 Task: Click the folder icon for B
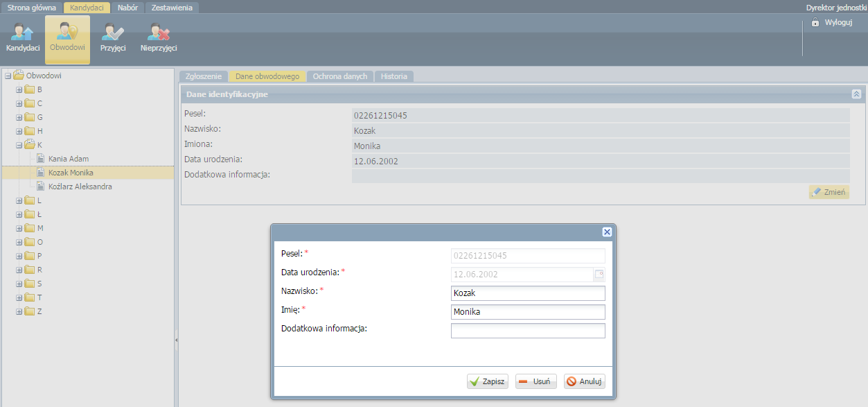point(30,89)
